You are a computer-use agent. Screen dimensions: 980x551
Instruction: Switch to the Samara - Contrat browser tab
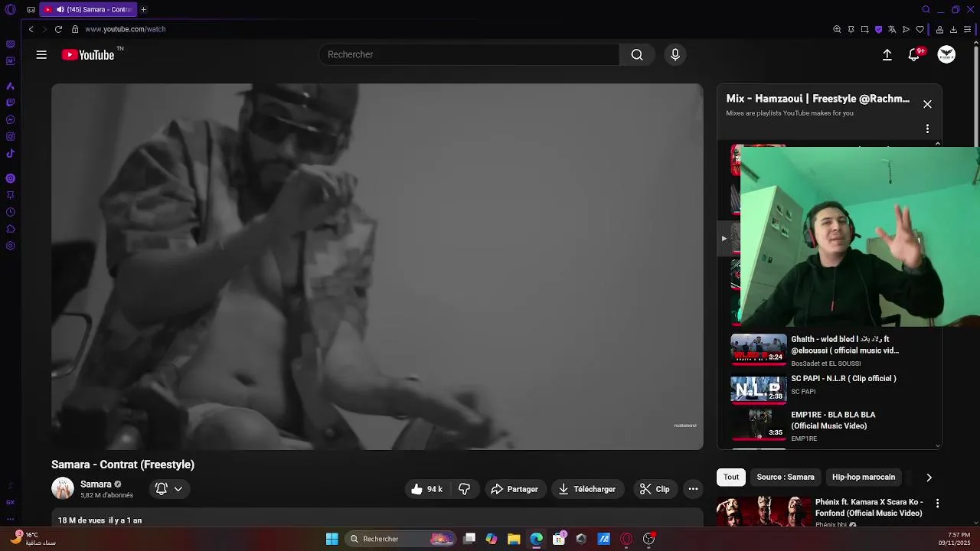87,9
